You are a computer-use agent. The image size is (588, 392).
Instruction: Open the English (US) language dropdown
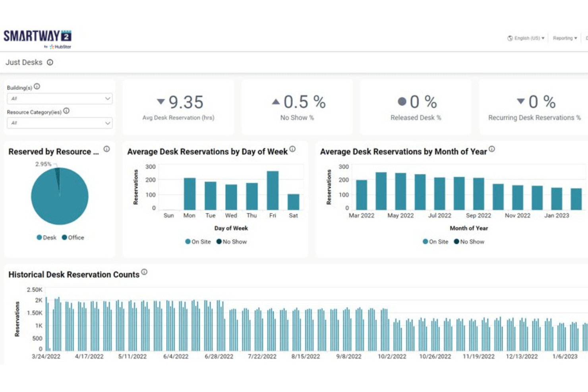pyautogui.click(x=526, y=38)
